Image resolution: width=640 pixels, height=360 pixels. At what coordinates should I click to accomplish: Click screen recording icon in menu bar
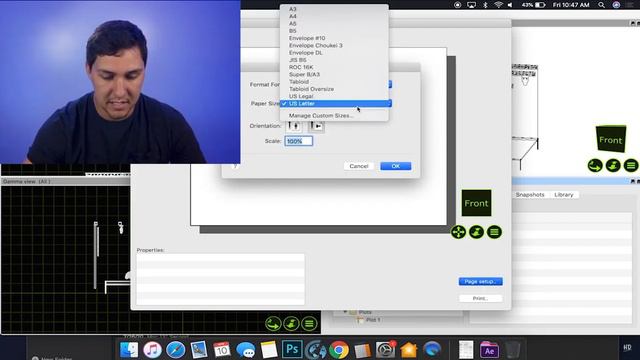458,5
